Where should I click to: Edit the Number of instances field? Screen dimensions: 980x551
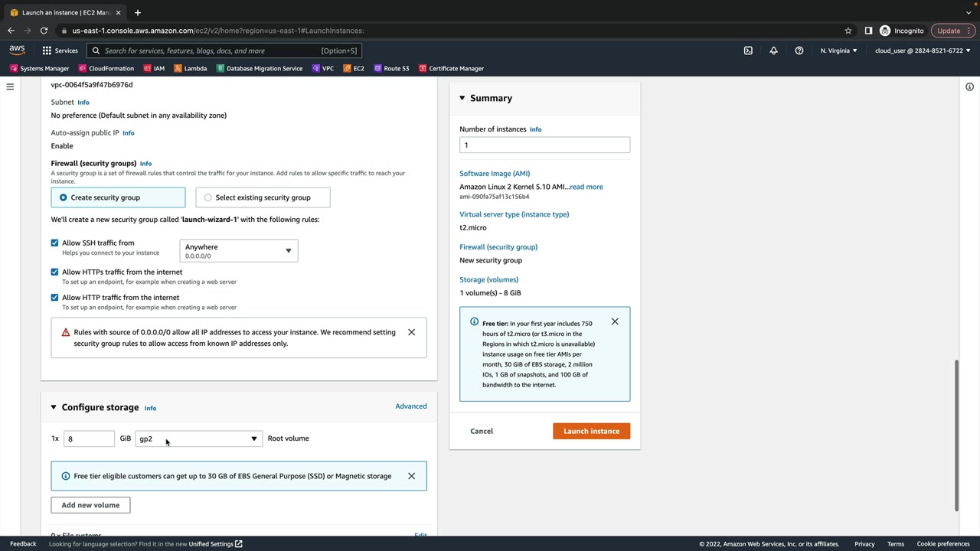pyautogui.click(x=545, y=145)
